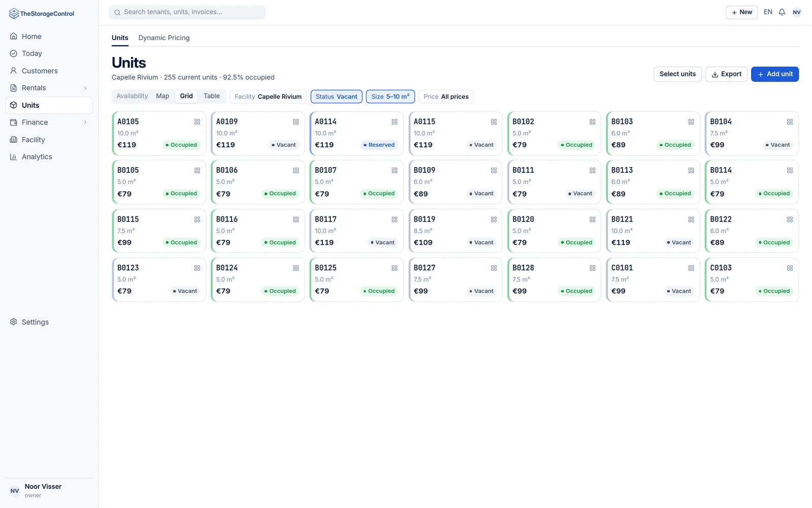Click the New button in the header
Image resolution: width=812 pixels, height=508 pixels.
click(741, 12)
